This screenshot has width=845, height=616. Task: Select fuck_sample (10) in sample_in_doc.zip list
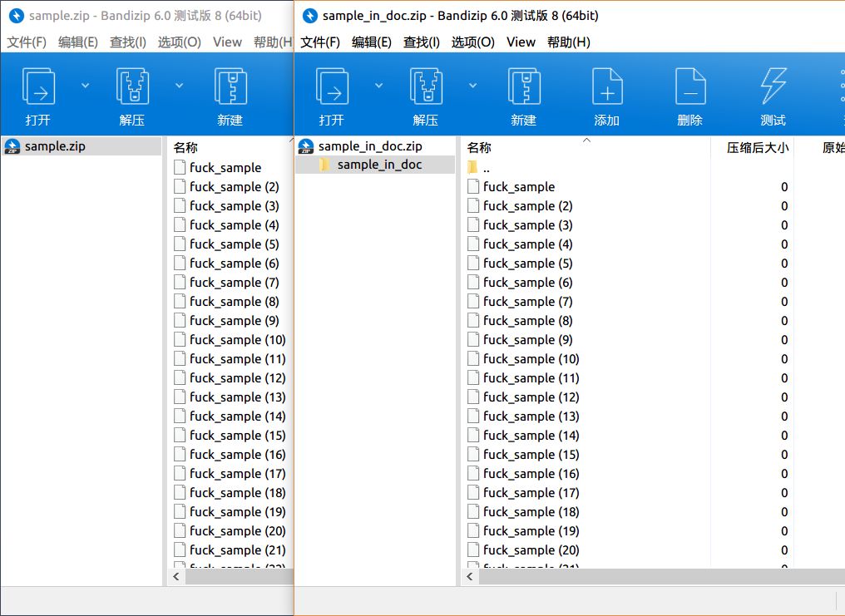pyautogui.click(x=531, y=358)
